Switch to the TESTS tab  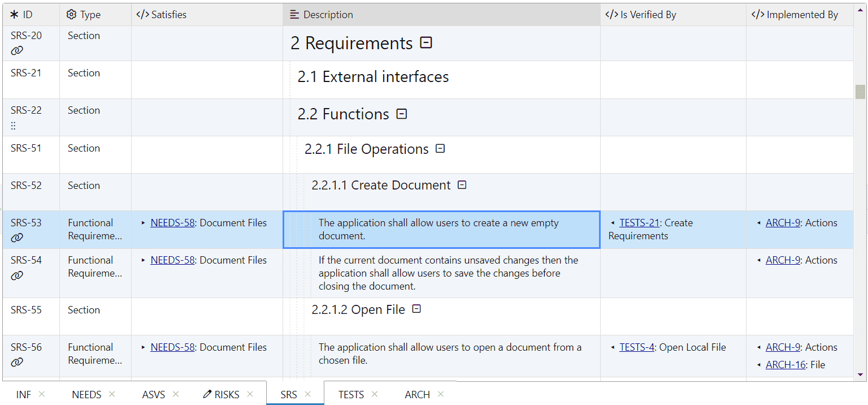[351, 395]
